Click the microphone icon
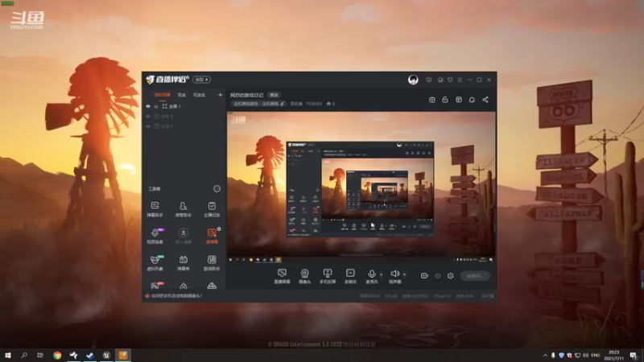Screen dimensions: 644x362 [x=372, y=274]
